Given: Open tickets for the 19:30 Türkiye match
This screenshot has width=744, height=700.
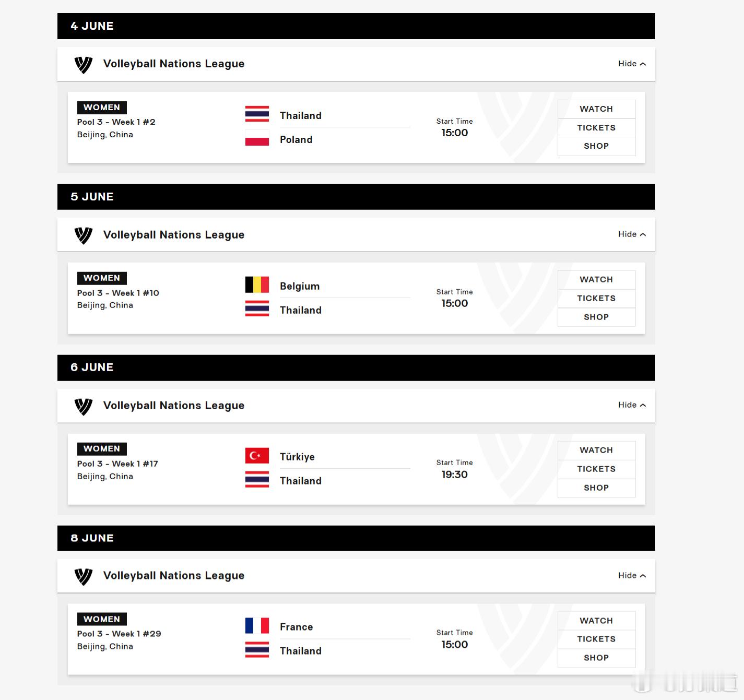Looking at the screenshot, I should (596, 469).
